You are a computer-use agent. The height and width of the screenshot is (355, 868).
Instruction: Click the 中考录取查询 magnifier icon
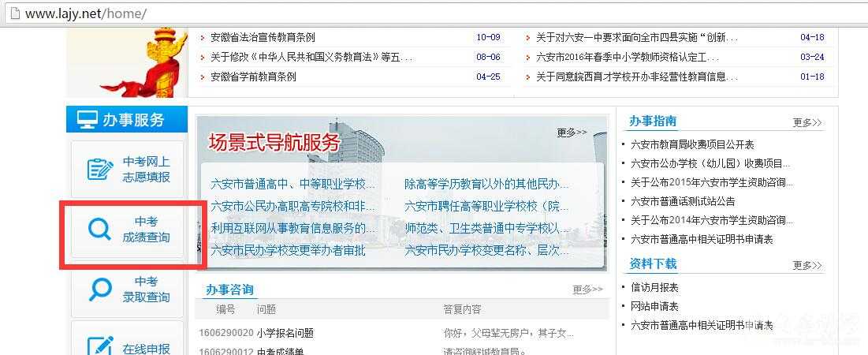[x=99, y=290]
